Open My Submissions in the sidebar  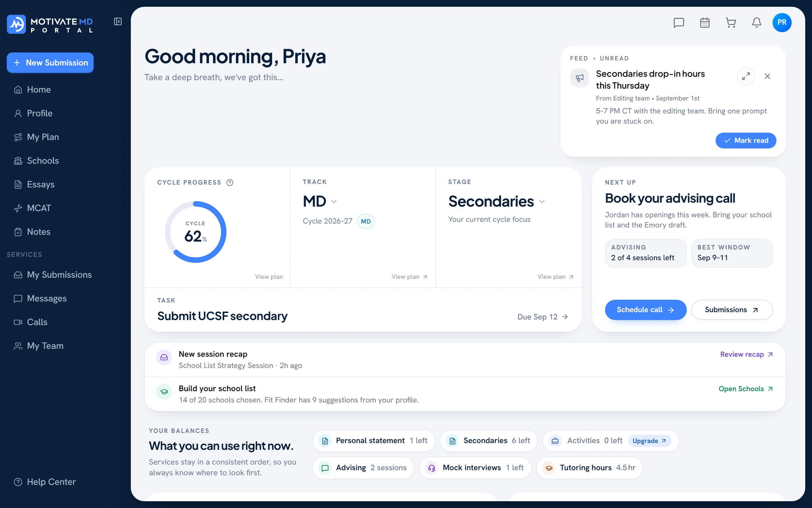coord(53,275)
